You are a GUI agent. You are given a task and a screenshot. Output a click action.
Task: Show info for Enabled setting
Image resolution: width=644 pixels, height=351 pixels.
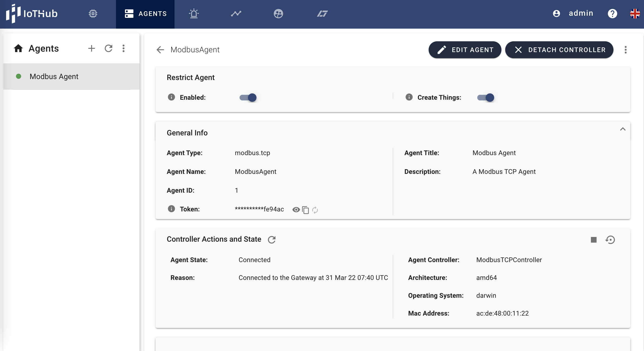pyautogui.click(x=171, y=97)
